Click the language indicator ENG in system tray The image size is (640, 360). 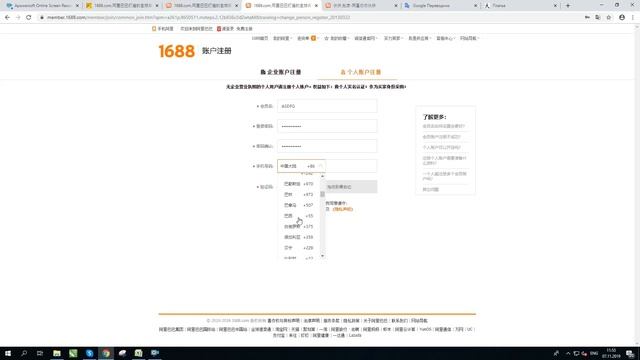point(594,353)
